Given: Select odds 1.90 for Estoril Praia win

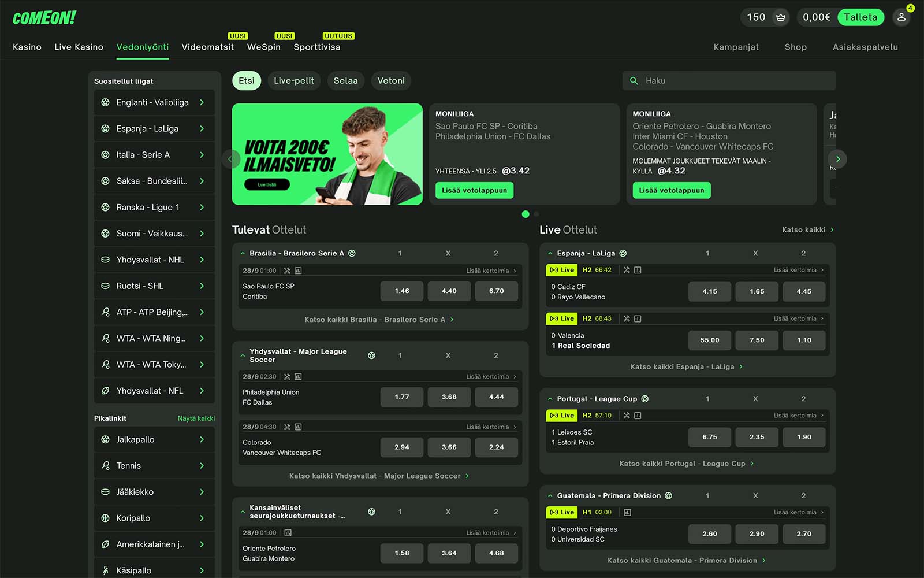Looking at the screenshot, I should [x=804, y=437].
